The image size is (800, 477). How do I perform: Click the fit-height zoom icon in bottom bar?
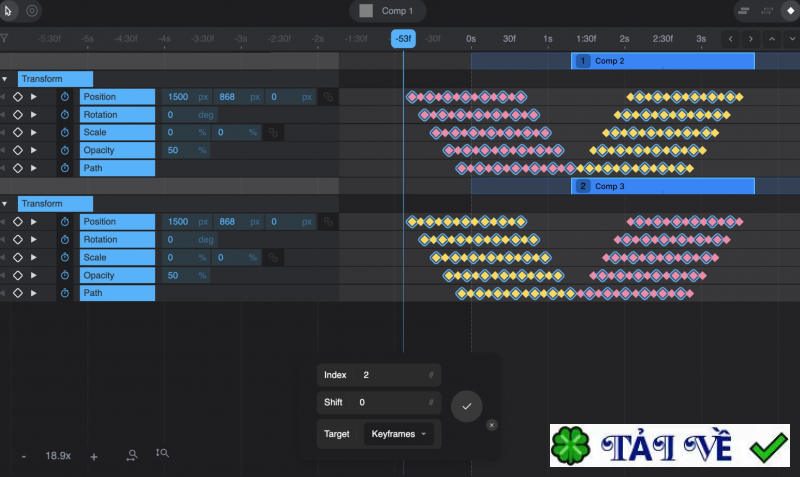pyautogui.click(x=162, y=454)
